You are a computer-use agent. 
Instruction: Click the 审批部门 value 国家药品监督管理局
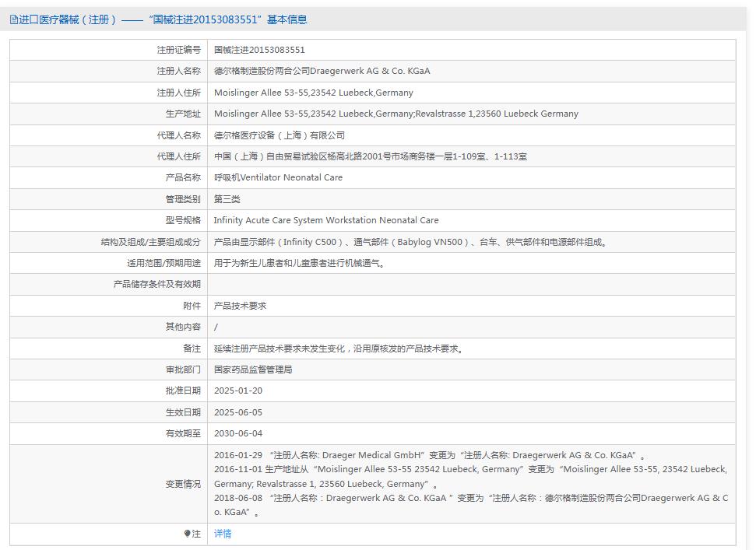click(x=253, y=370)
